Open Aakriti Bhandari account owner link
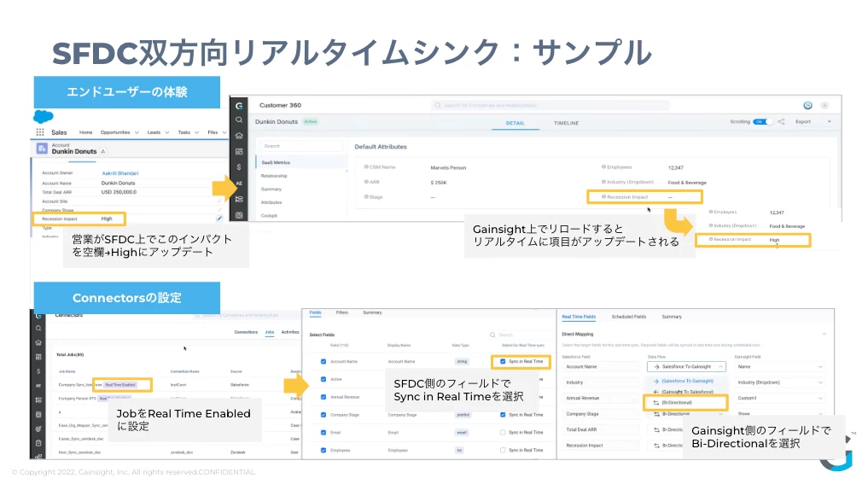The image size is (868, 484). tap(120, 173)
